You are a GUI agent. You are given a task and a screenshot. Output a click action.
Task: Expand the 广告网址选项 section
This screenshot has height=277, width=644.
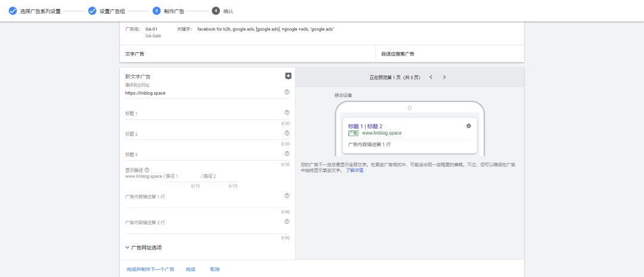tap(143, 248)
